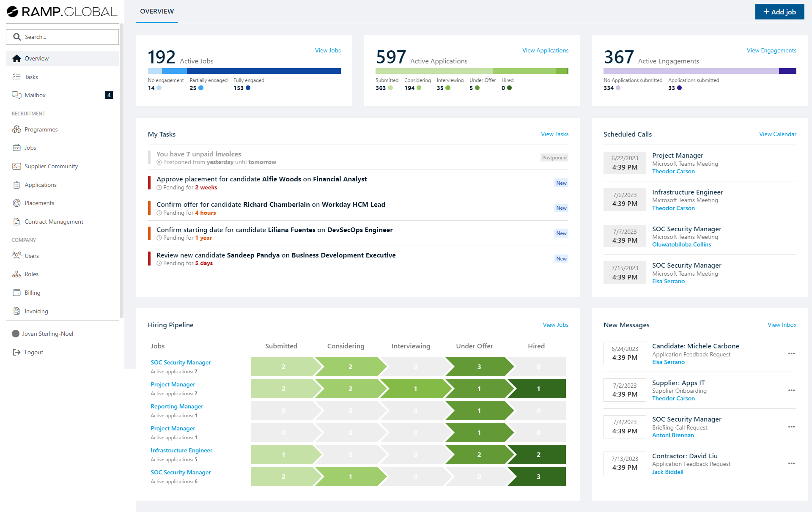Viewport: 812px width, 512px height.
Task: Click the Invoicing sidebar icon
Action: pyautogui.click(x=16, y=311)
